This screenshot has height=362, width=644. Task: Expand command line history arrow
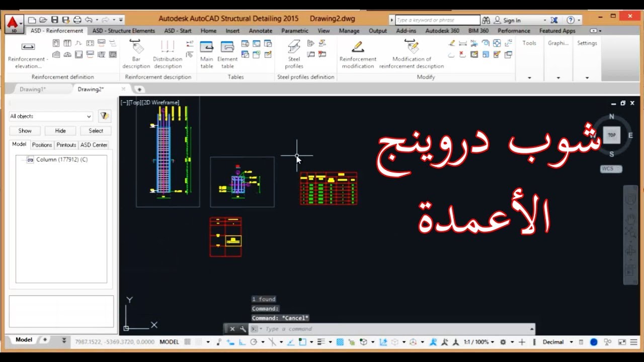(x=532, y=329)
